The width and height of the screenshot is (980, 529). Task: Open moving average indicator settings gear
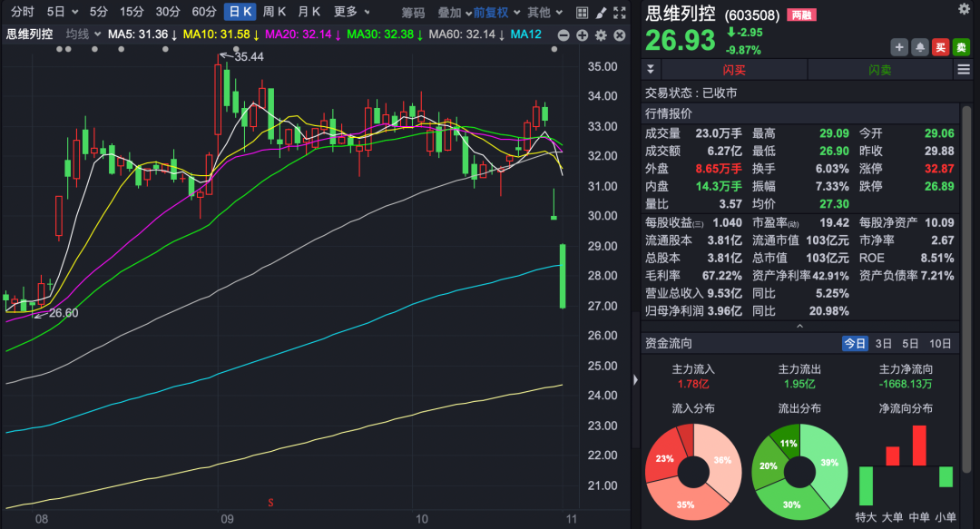(x=601, y=34)
